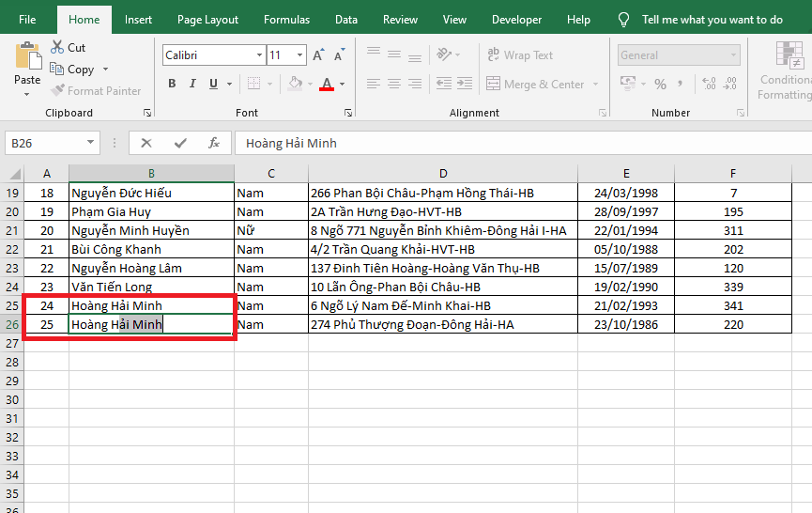The height and width of the screenshot is (513, 812).
Task: Open the Page Layout tab
Action: 207,20
